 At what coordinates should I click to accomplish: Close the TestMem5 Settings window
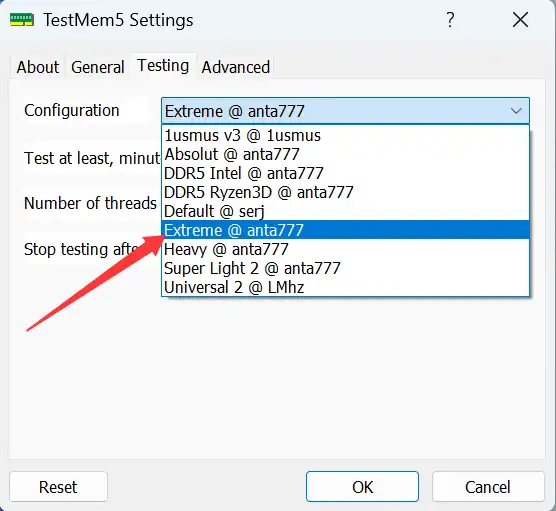pyautogui.click(x=520, y=20)
